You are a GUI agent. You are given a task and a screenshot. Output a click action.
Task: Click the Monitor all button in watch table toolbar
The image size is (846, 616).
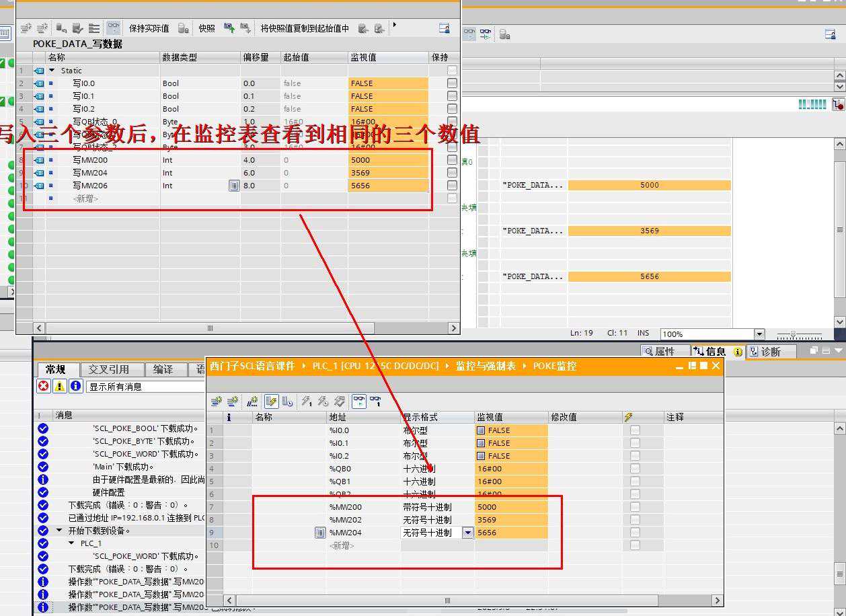(x=359, y=401)
